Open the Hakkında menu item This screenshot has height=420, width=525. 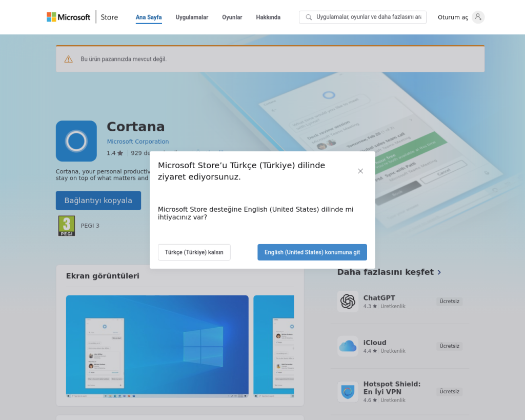(x=268, y=17)
